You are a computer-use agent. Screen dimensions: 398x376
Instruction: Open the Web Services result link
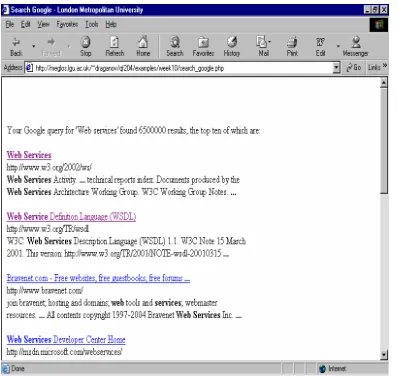pos(29,155)
